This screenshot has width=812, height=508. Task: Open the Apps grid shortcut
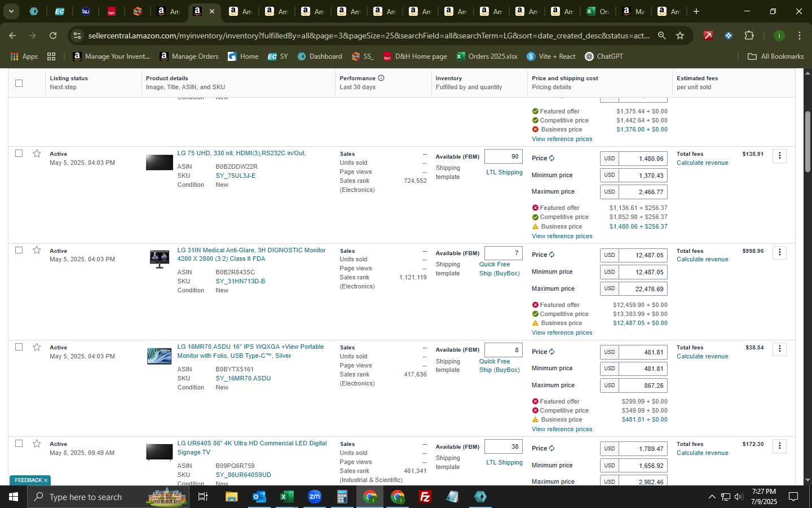click(24, 56)
